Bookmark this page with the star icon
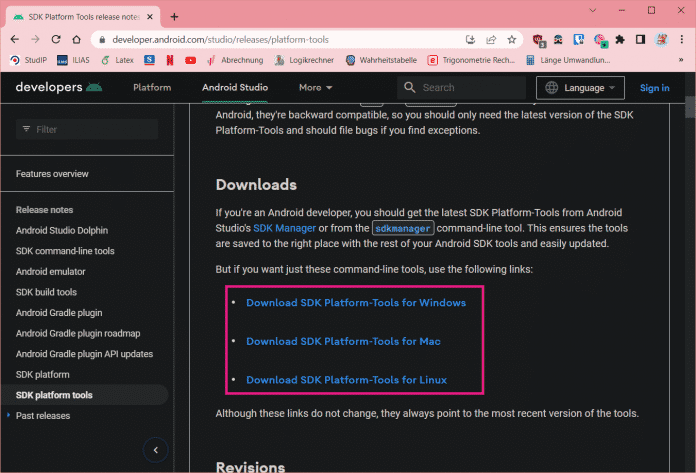Image resolution: width=696 pixels, height=473 pixels. pyautogui.click(x=512, y=39)
